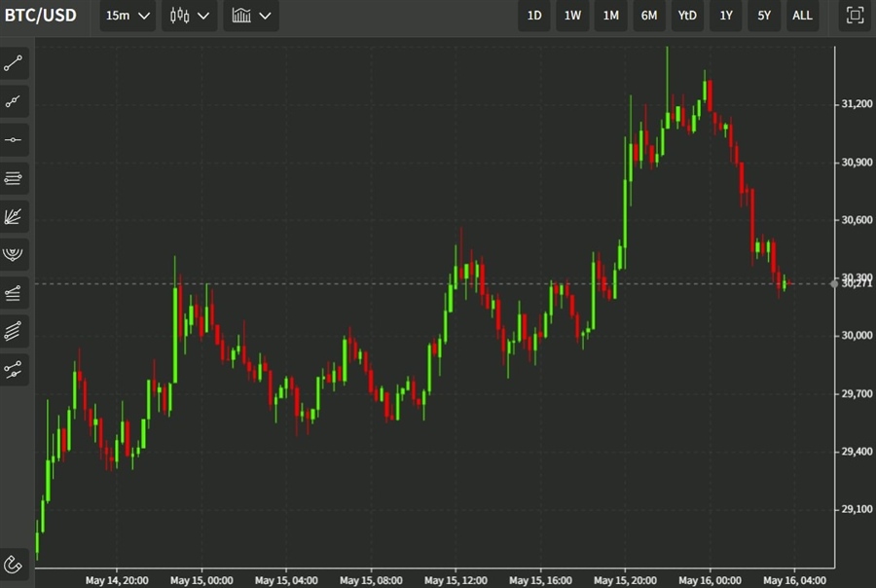Click the YtD range button
The height and width of the screenshot is (588, 876).
687,16
